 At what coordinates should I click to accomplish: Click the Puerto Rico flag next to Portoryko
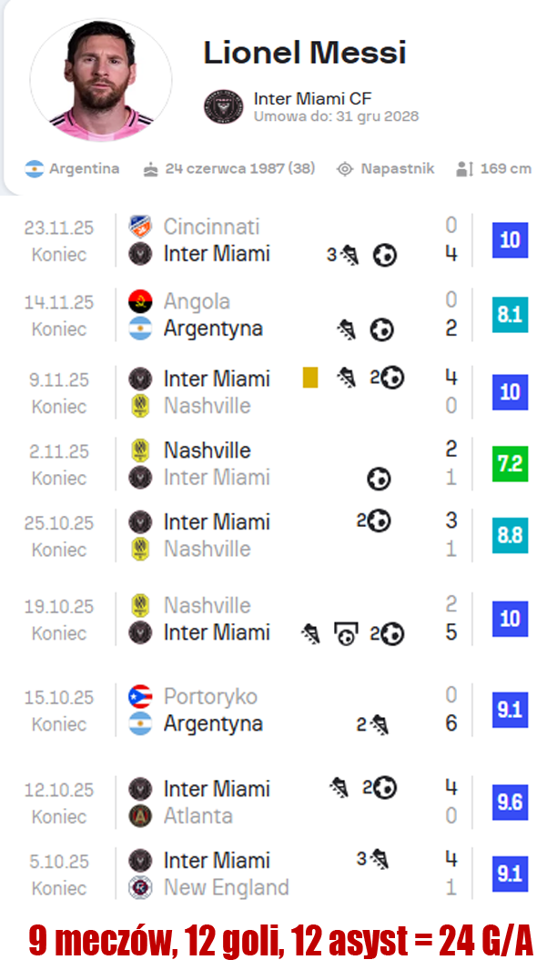(140, 697)
